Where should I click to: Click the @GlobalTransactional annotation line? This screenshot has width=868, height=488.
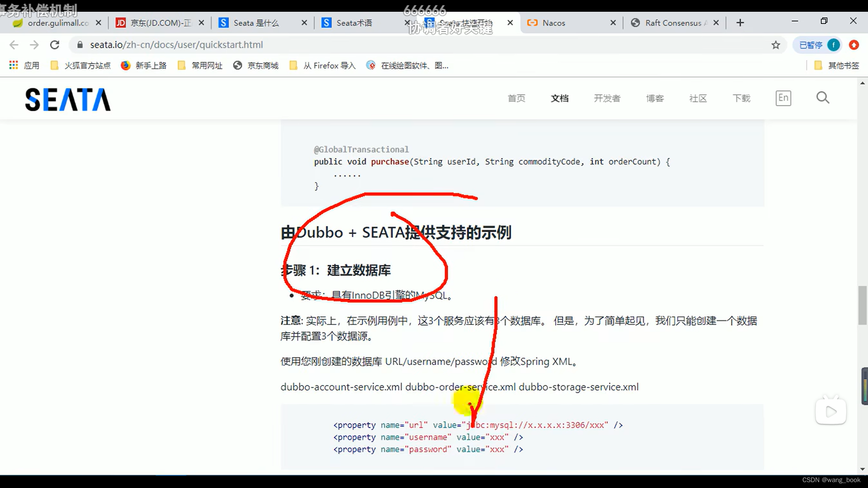[361, 149]
